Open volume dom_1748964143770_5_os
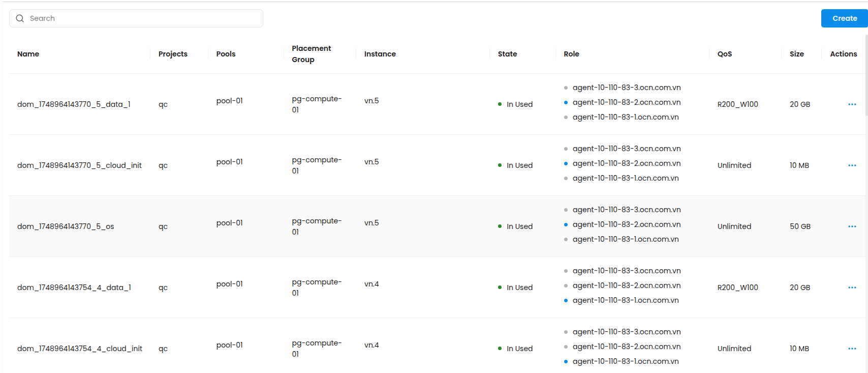 click(66, 226)
